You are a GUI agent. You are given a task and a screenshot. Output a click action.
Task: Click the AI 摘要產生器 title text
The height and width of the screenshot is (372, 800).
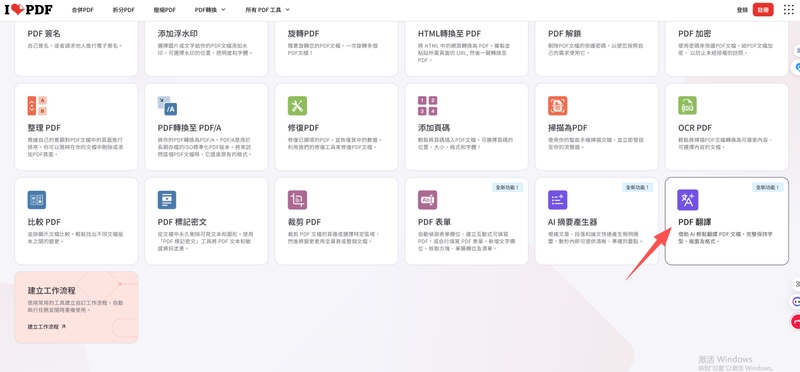point(572,222)
